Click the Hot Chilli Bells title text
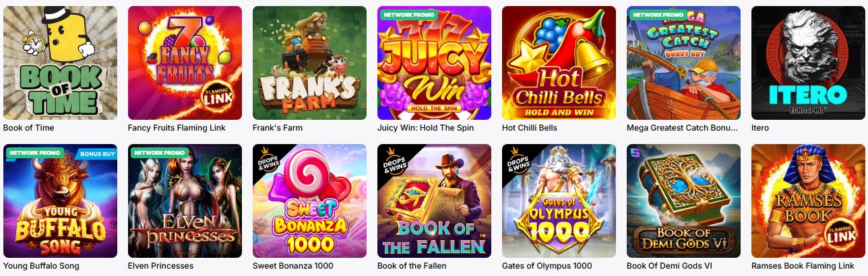 530,128
